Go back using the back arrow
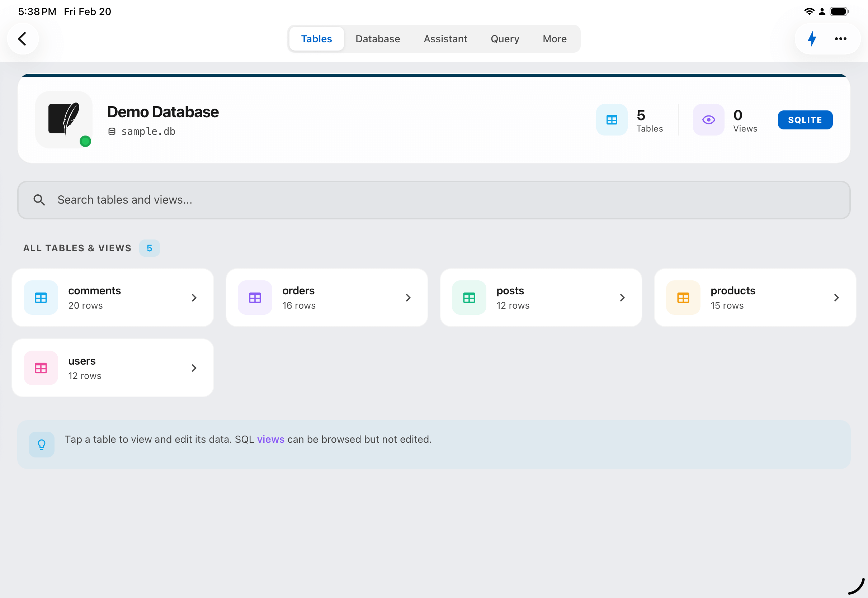 tap(23, 39)
